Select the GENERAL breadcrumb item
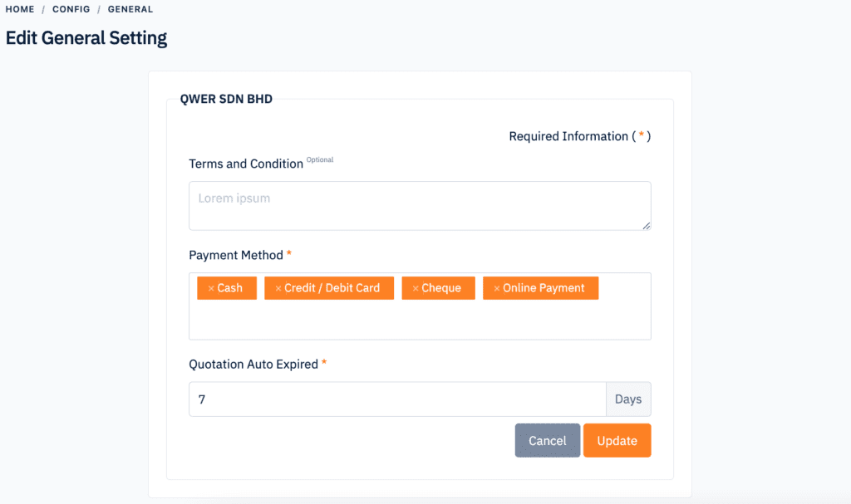The width and height of the screenshot is (851, 504). click(130, 9)
